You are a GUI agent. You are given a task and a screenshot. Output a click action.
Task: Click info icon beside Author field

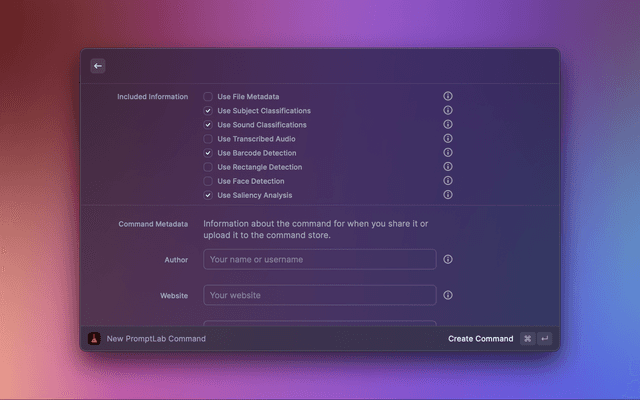tap(448, 259)
